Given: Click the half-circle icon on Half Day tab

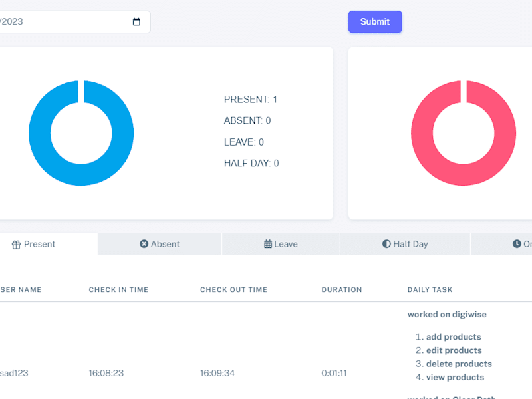Looking at the screenshot, I should point(386,244).
